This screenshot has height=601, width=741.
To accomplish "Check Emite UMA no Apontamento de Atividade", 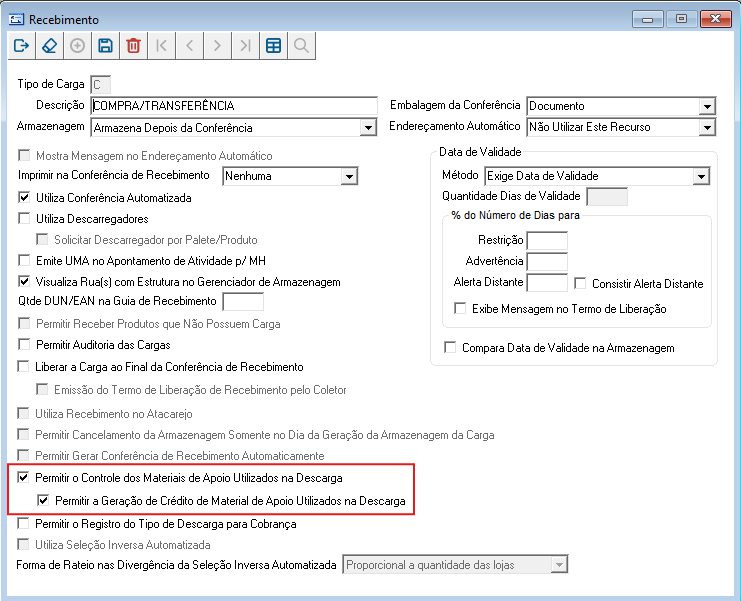I will pyautogui.click(x=24, y=260).
